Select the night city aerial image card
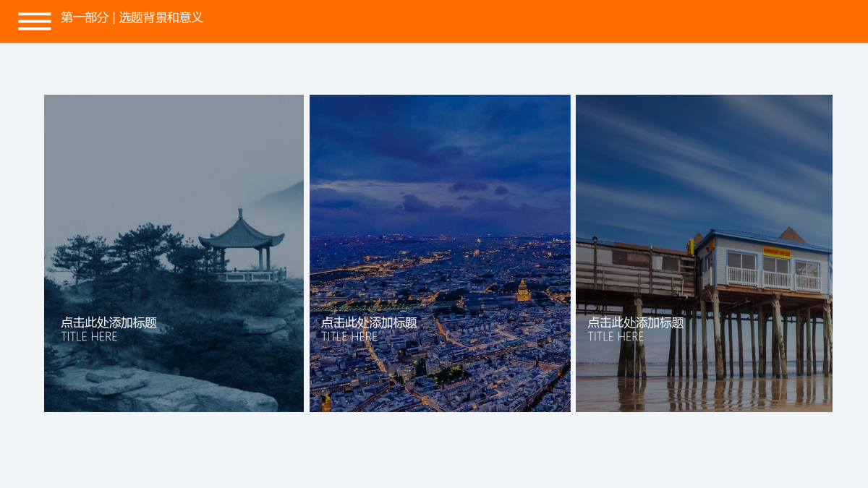The height and width of the screenshot is (488, 868). point(440,253)
